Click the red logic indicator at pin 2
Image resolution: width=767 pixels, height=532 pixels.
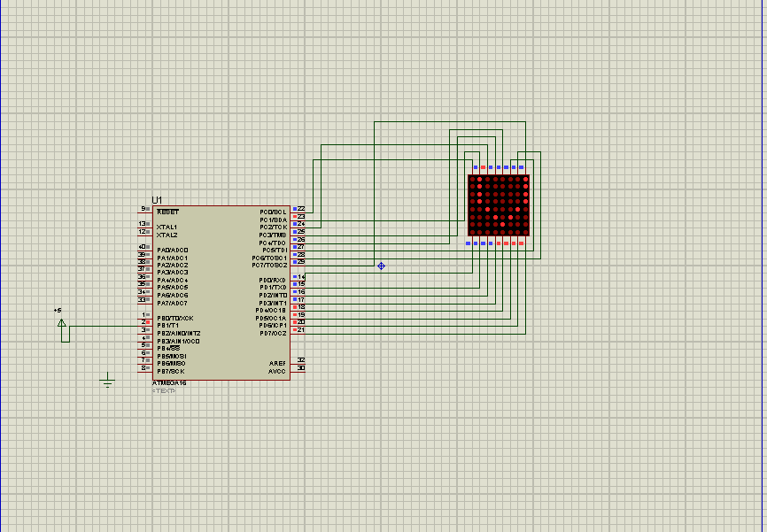[x=148, y=322]
